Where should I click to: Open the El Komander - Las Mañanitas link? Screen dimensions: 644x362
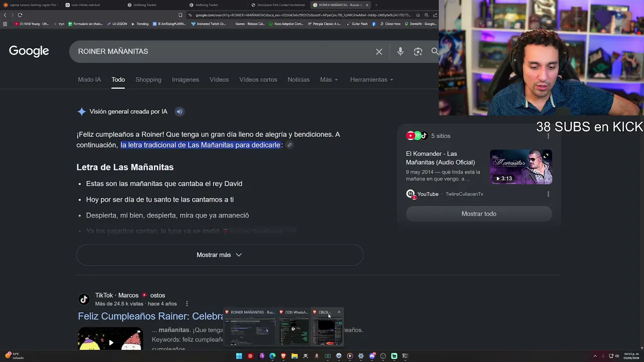point(440,158)
